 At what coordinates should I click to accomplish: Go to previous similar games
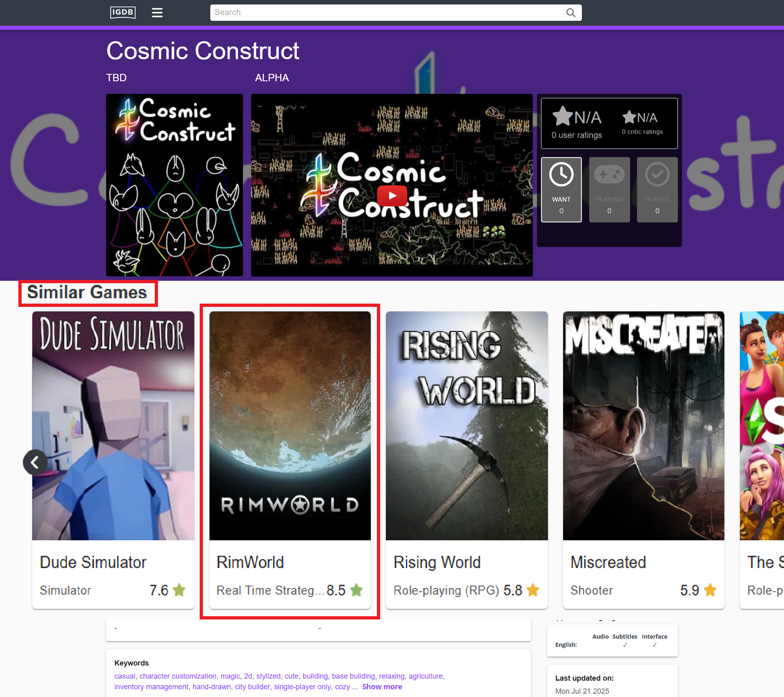(x=35, y=462)
